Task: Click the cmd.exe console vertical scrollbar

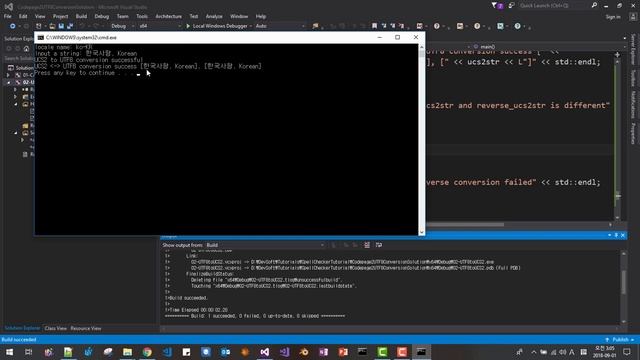Action: pos(421,139)
